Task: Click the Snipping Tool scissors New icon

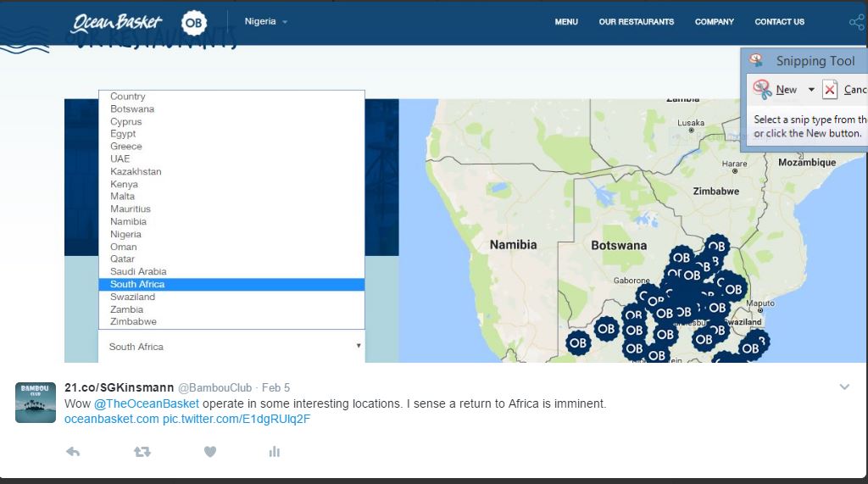Action: (x=762, y=89)
